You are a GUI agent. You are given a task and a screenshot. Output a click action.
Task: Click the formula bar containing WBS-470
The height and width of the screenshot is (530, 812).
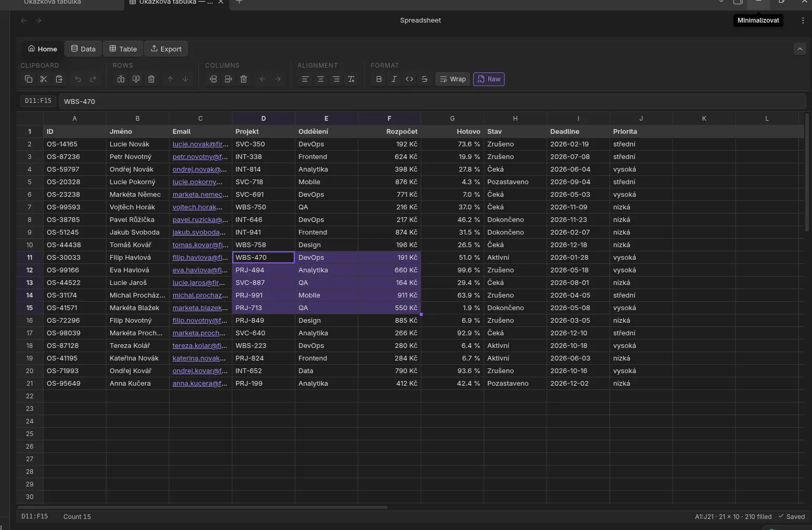click(432, 101)
